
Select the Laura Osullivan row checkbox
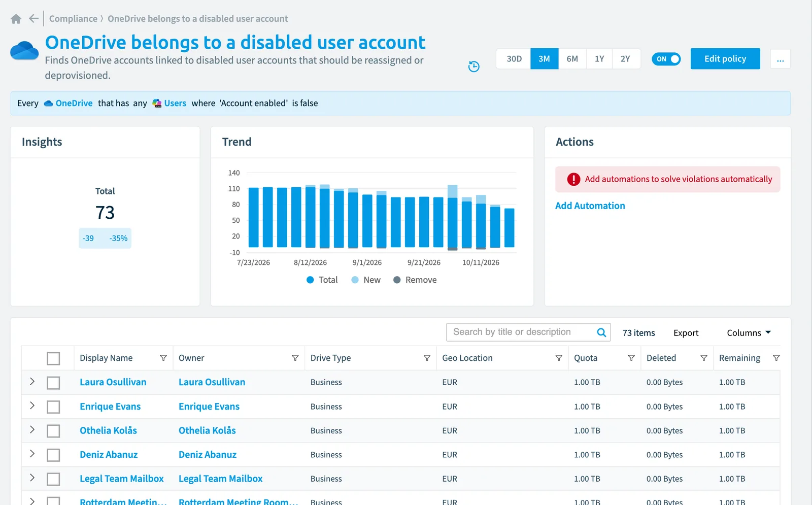pyautogui.click(x=53, y=383)
